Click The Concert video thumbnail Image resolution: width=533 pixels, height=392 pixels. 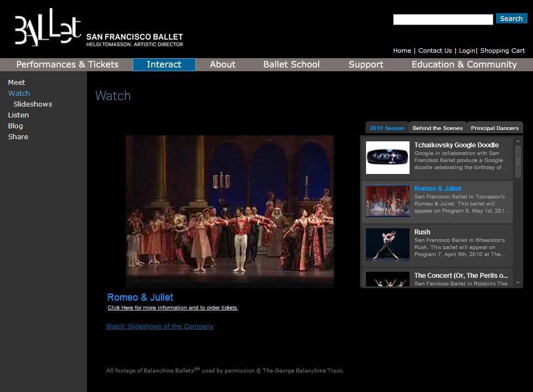(x=387, y=279)
